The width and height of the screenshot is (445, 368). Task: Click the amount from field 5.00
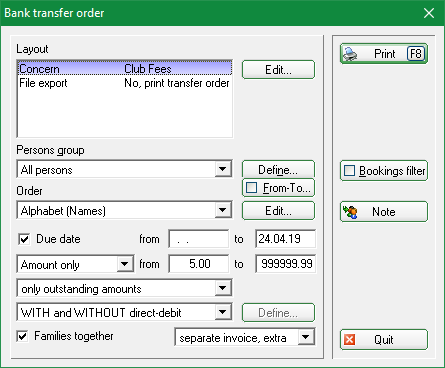tap(199, 264)
